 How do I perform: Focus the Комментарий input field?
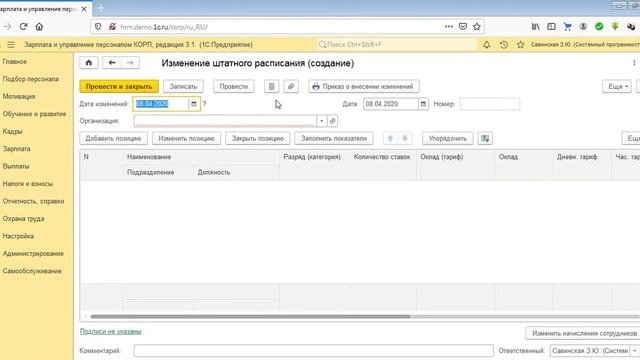pyautogui.click(x=313, y=351)
